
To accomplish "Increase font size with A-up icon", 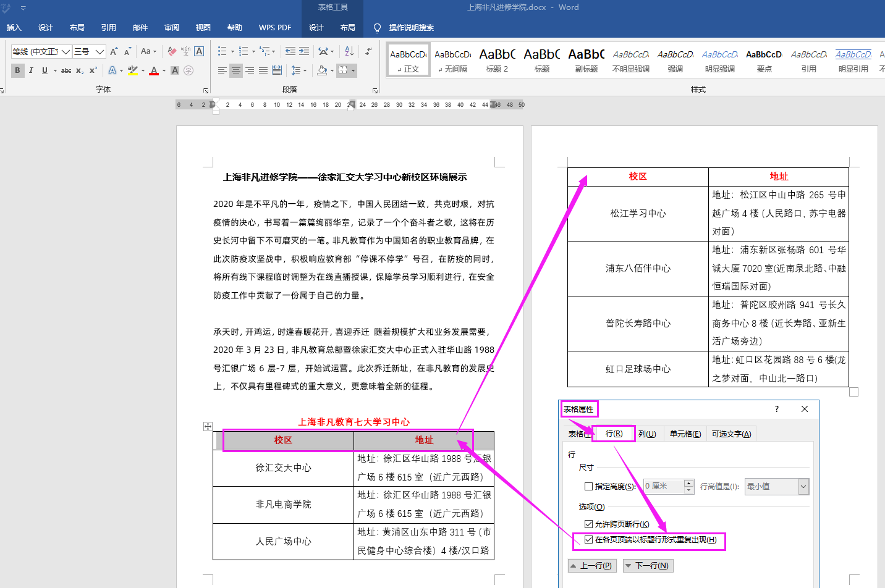I will [x=114, y=51].
